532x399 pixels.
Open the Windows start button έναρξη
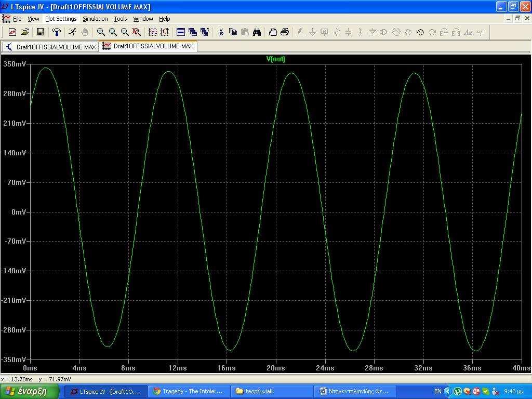click(30, 392)
